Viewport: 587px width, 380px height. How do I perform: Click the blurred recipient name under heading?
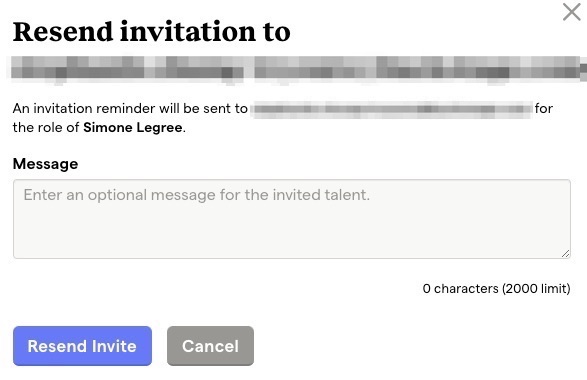[296, 69]
